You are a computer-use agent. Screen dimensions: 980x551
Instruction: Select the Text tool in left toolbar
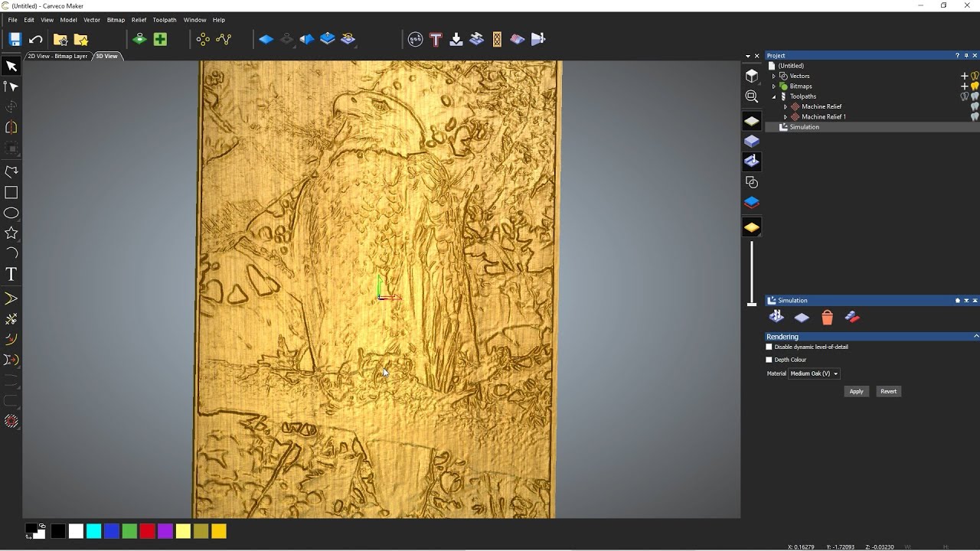pyautogui.click(x=11, y=274)
